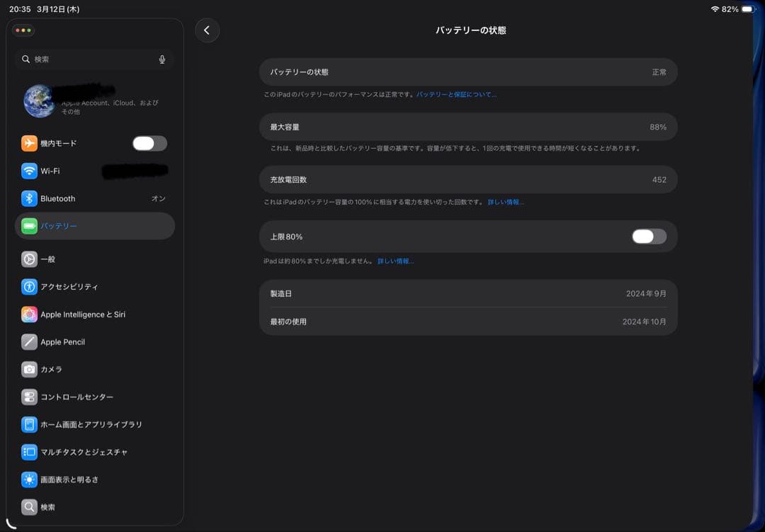Tap the microphone icon in search field

tap(162, 59)
